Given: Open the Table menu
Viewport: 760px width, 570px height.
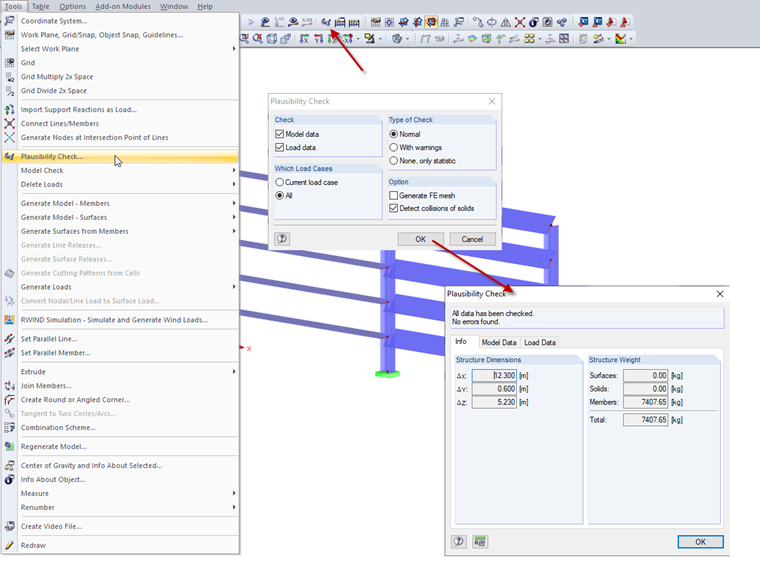Looking at the screenshot, I should (x=41, y=6).
